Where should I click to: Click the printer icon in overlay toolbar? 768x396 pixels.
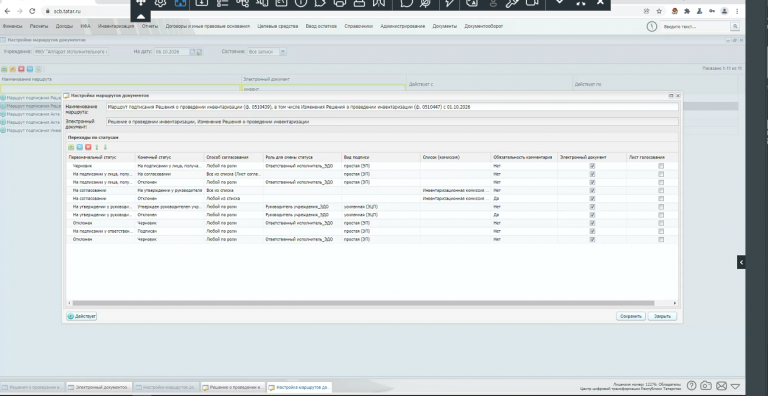pos(339,3)
